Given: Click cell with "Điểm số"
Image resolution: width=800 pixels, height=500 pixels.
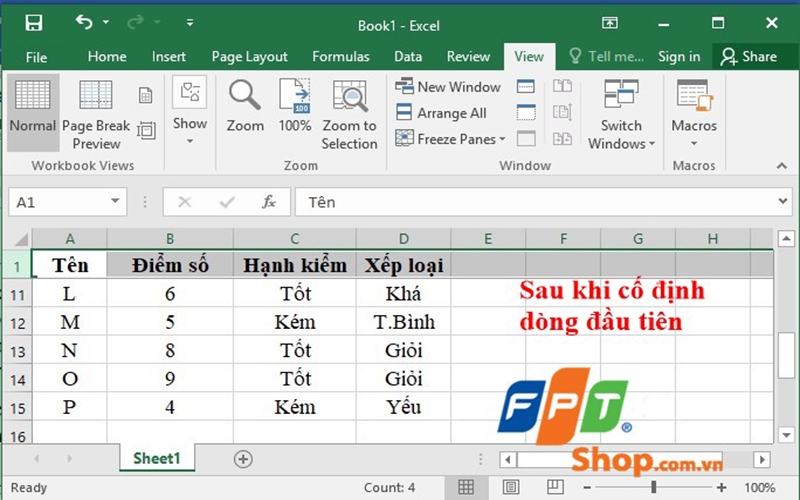Looking at the screenshot, I should (170, 265).
